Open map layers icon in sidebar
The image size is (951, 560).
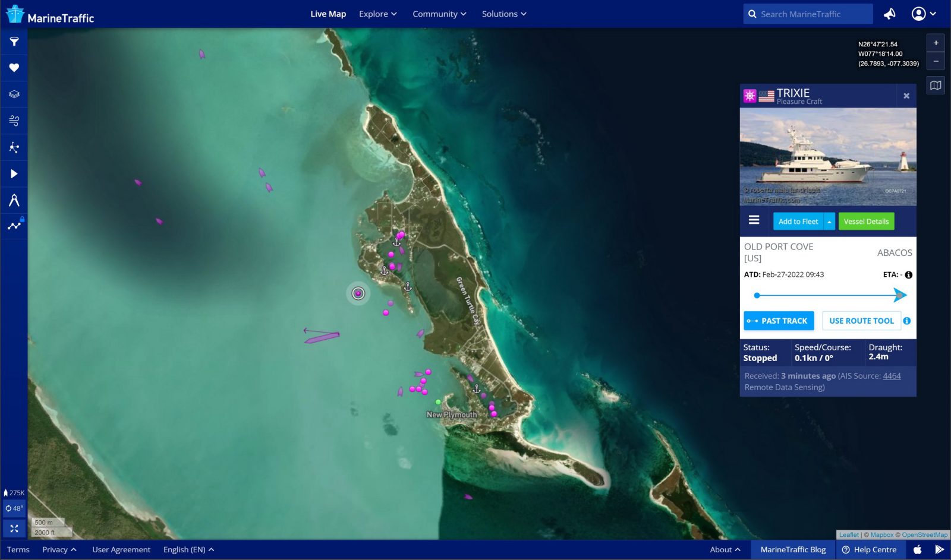click(x=14, y=94)
